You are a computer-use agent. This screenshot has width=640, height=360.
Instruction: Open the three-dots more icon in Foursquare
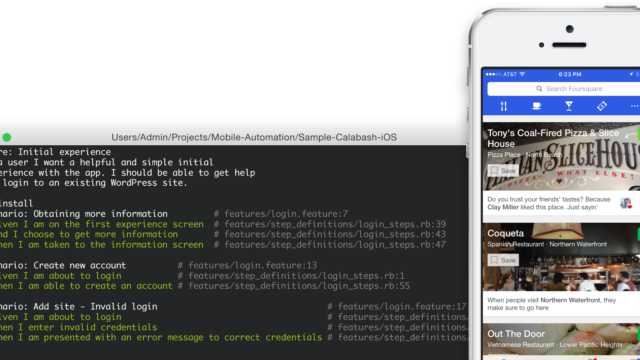[634, 107]
